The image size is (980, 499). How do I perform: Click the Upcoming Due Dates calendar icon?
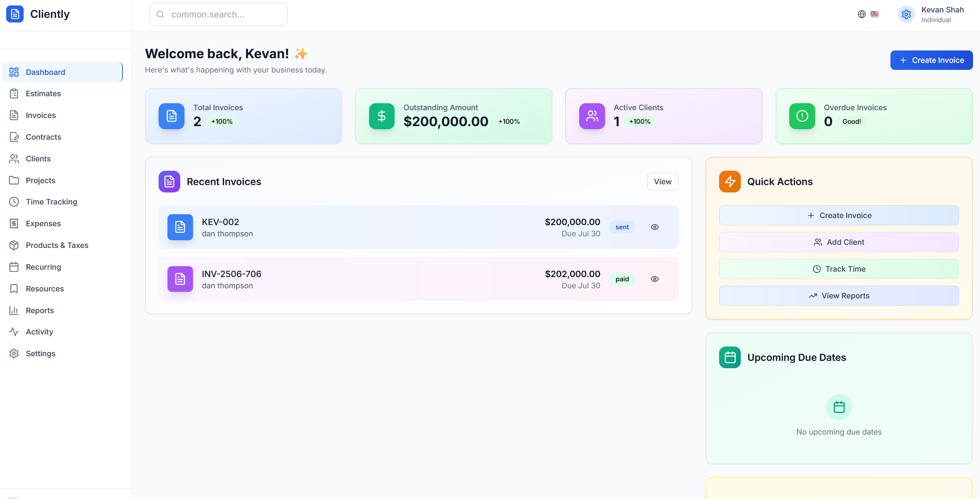pyautogui.click(x=730, y=357)
